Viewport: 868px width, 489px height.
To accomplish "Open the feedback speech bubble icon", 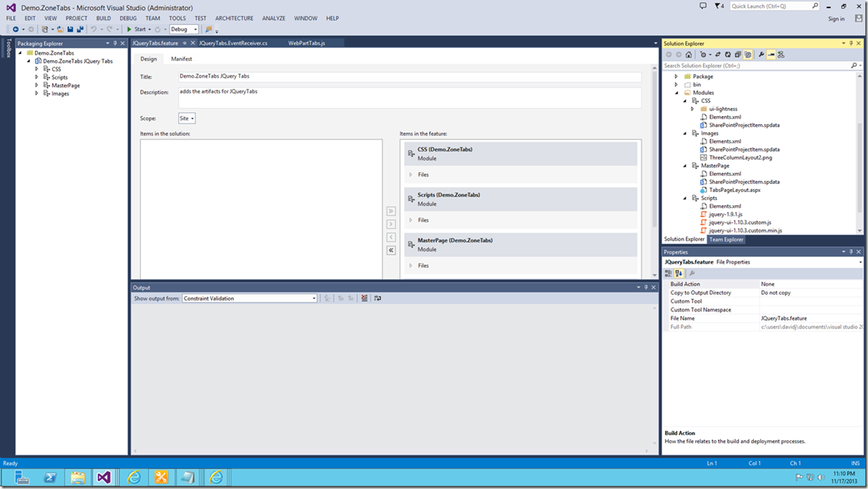I will tap(703, 6).
